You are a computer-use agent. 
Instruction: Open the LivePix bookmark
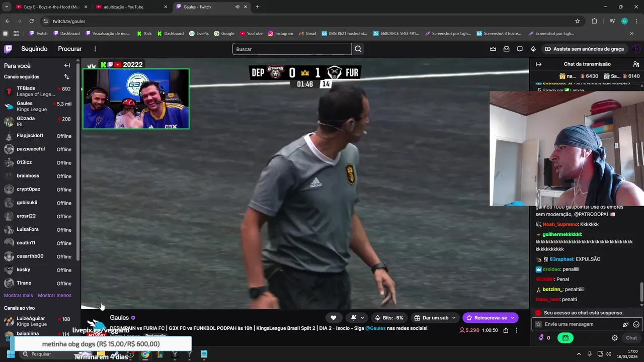coord(199,34)
